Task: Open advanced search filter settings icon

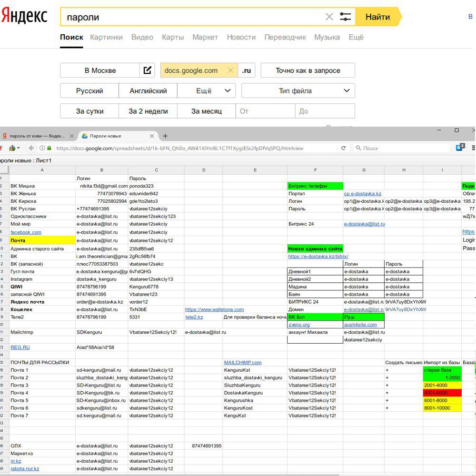Action: [x=345, y=17]
